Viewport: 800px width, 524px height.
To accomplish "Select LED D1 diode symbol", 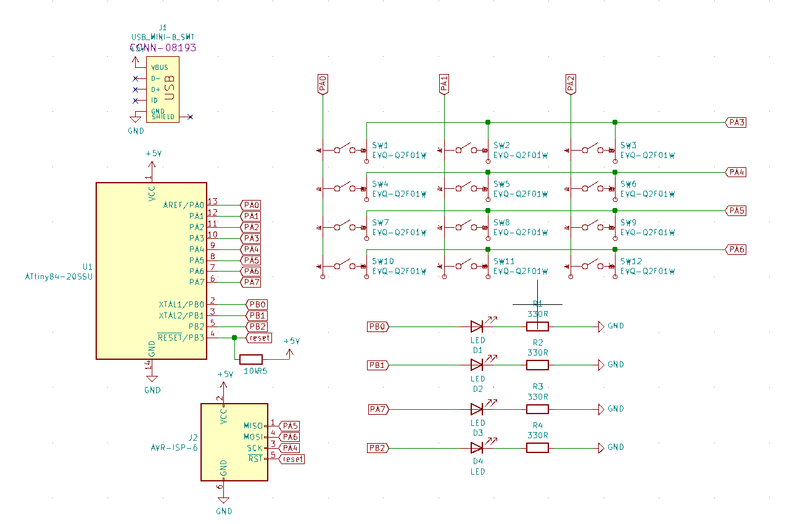I will click(x=477, y=326).
